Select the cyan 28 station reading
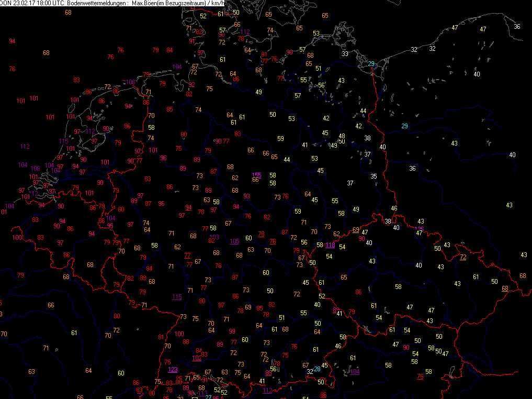 [317, 369]
